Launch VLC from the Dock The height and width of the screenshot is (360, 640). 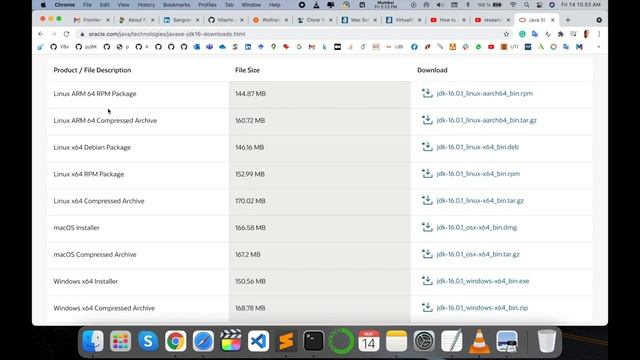pos(479,341)
